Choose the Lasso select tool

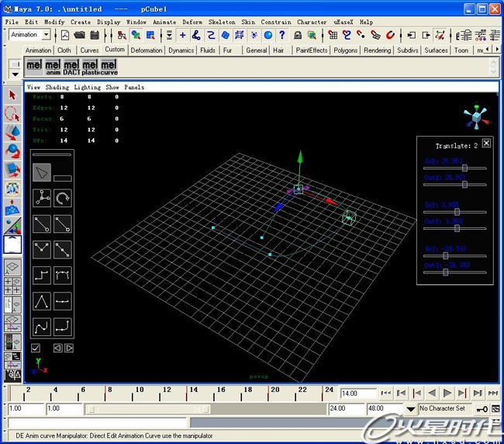[x=12, y=113]
